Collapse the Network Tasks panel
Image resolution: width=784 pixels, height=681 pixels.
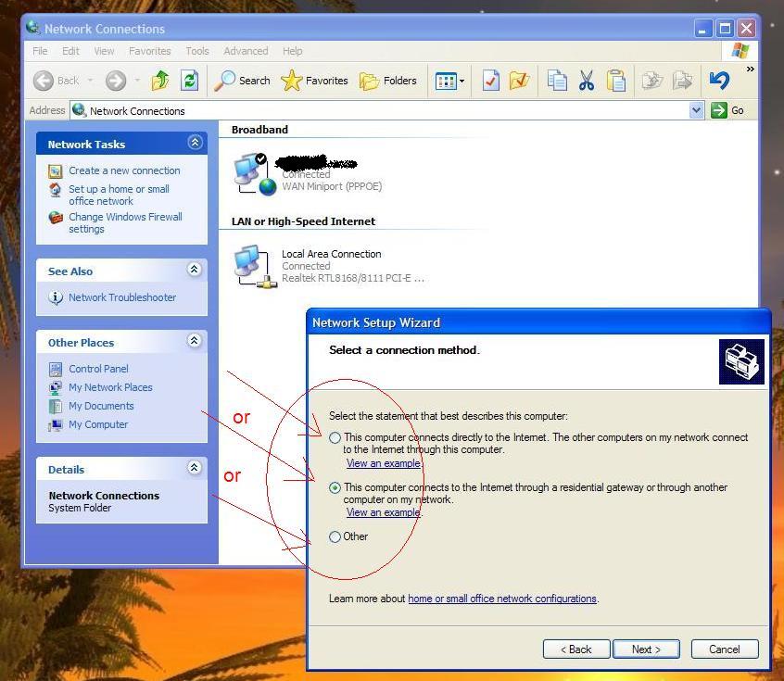(195, 143)
